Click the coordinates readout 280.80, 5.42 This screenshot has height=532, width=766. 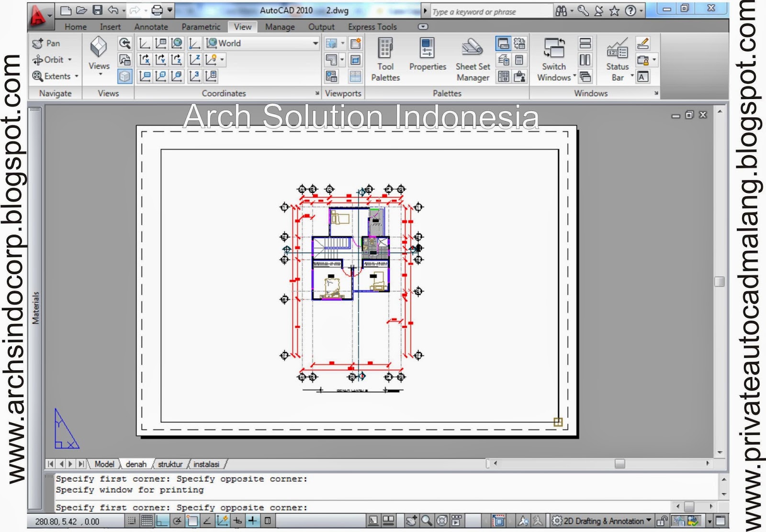pos(67,521)
